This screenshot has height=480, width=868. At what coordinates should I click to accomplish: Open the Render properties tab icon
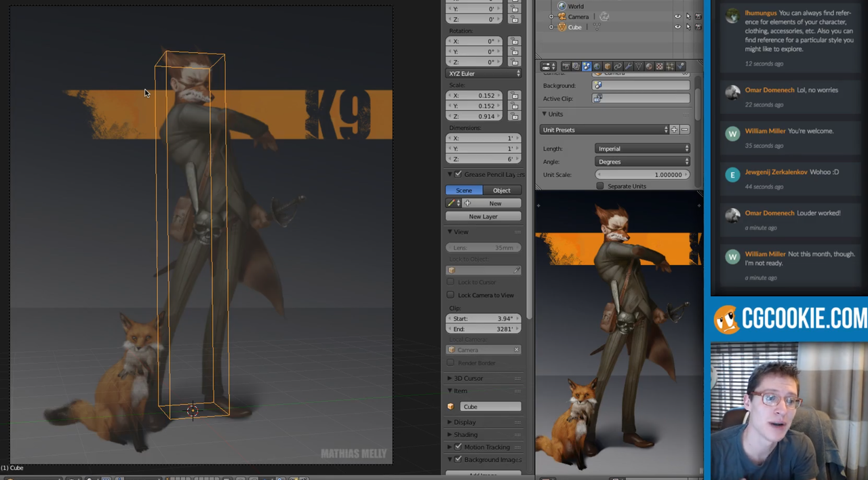pyautogui.click(x=566, y=66)
